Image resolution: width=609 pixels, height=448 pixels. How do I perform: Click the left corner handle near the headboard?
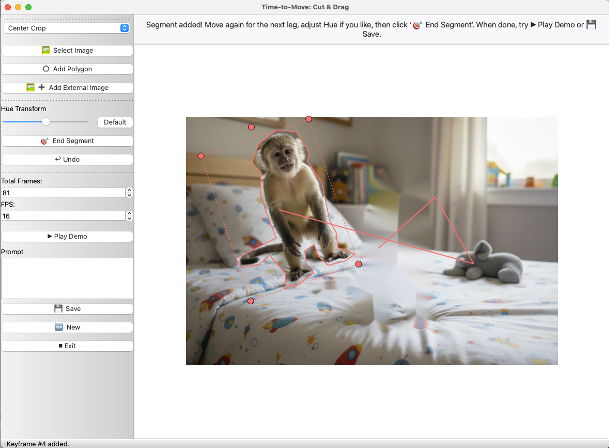(201, 156)
